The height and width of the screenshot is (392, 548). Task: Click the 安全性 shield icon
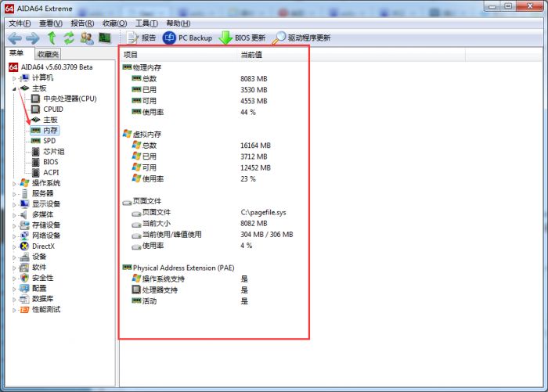coord(24,278)
